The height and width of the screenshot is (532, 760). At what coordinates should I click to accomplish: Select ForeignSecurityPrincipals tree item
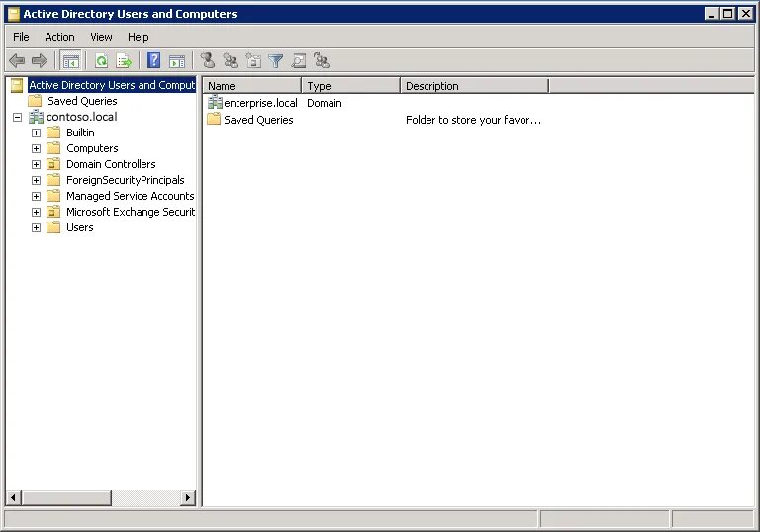(126, 180)
